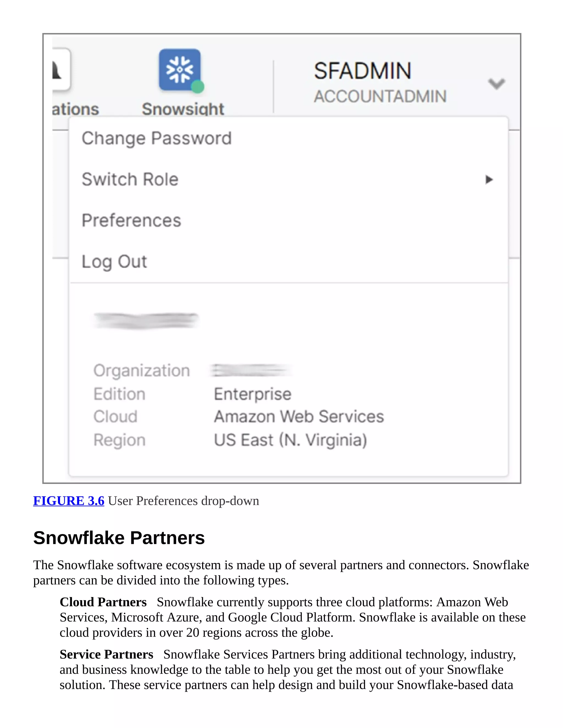The height and width of the screenshot is (728, 563).
Task: Choose Switch Role from the menu
Action: (130, 179)
